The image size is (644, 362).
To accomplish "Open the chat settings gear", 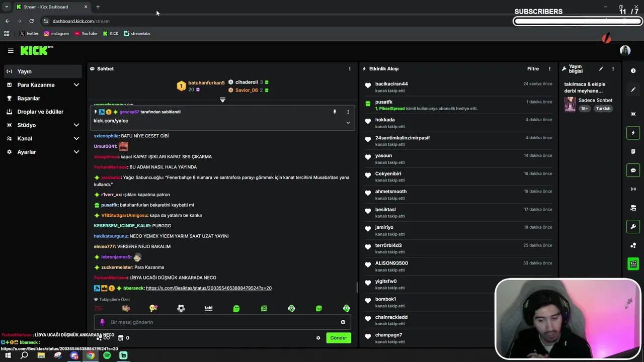I will click(318, 338).
